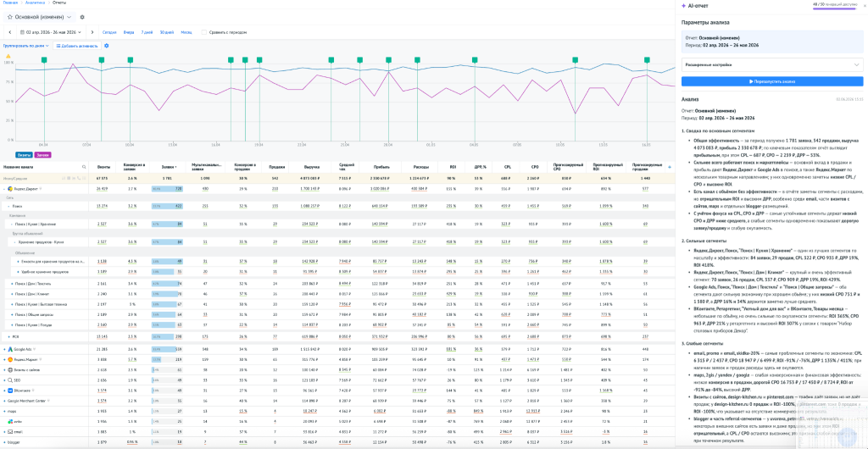Click Добавить активность button
The height and width of the screenshot is (449, 868).
(x=77, y=46)
